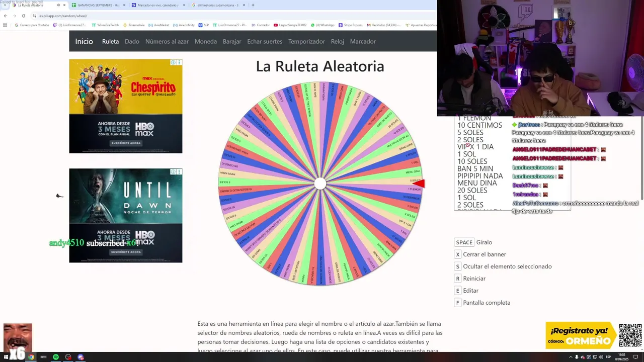Click the browser forward arrow

14,16
